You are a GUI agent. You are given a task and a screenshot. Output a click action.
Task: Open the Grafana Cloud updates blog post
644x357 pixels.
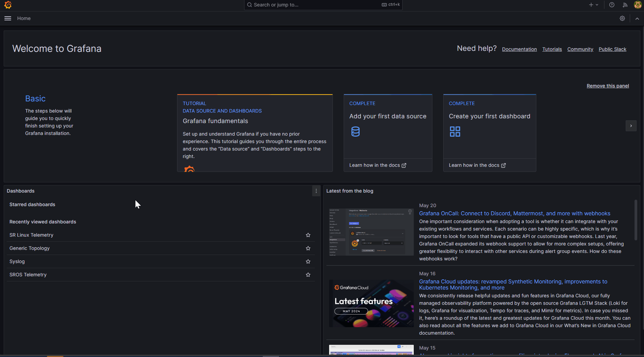pos(513,284)
